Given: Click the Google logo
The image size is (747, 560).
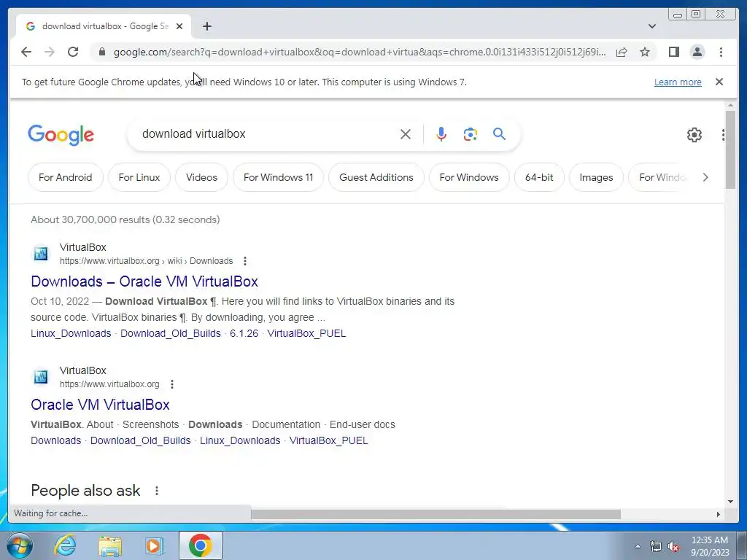Looking at the screenshot, I should pos(61,135).
